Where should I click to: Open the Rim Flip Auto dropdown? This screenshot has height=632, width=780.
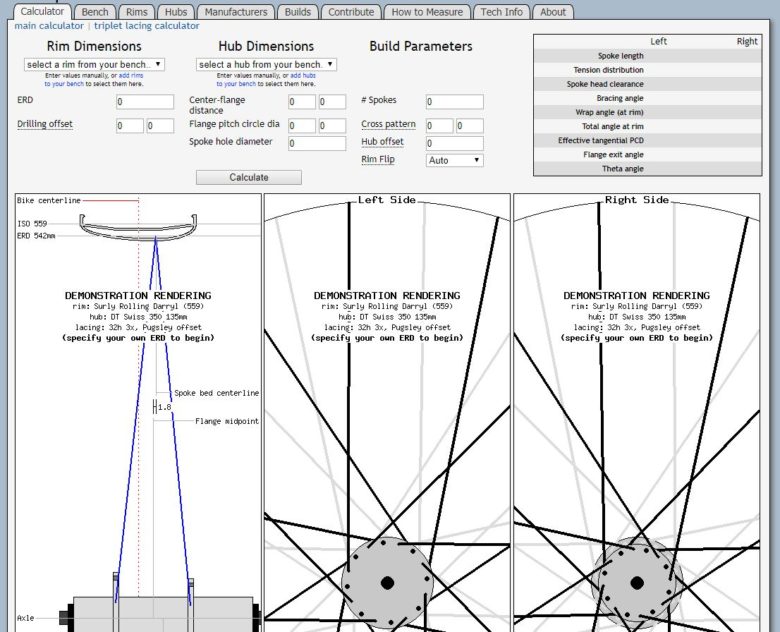(x=454, y=160)
